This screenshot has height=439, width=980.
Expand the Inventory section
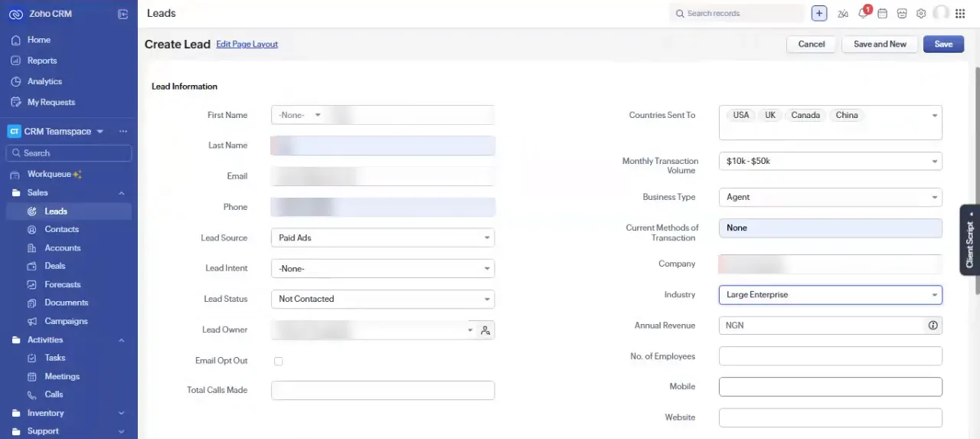point(122,414)
